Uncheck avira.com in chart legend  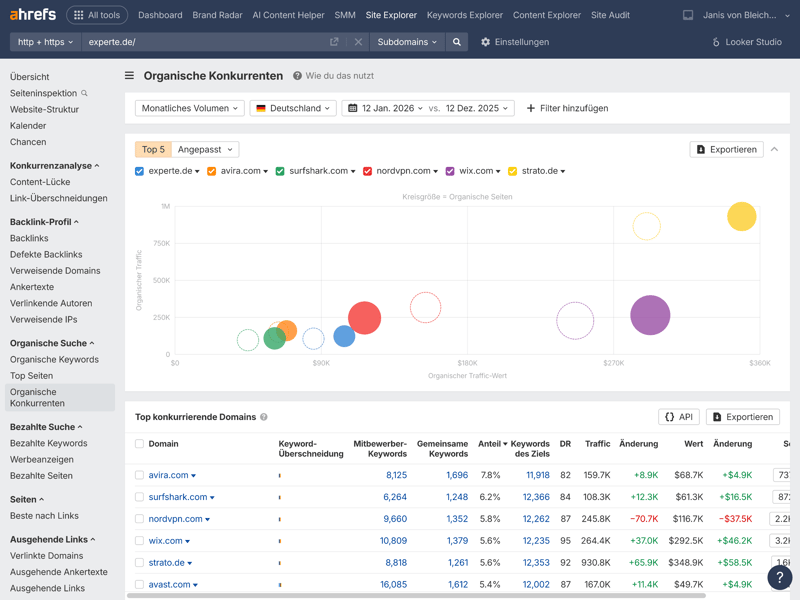click(211, 171)
